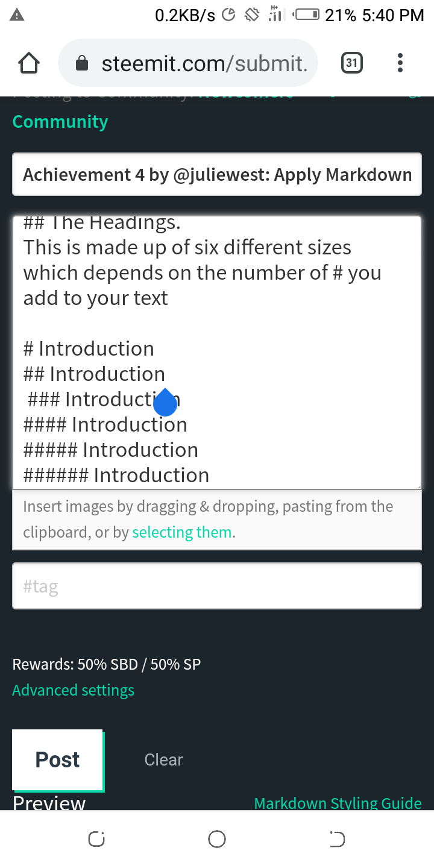Open the Markdown Styling Guide link
The image size is (434, 868).
coord(338,803)
